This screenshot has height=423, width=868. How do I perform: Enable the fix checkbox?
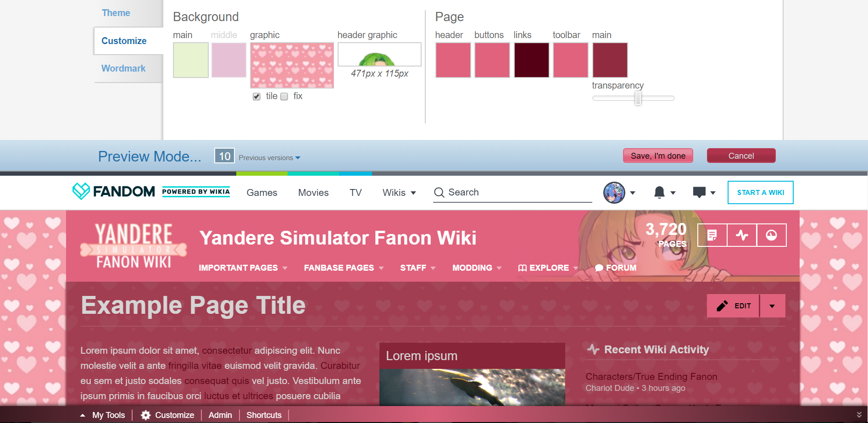point(284,96)
